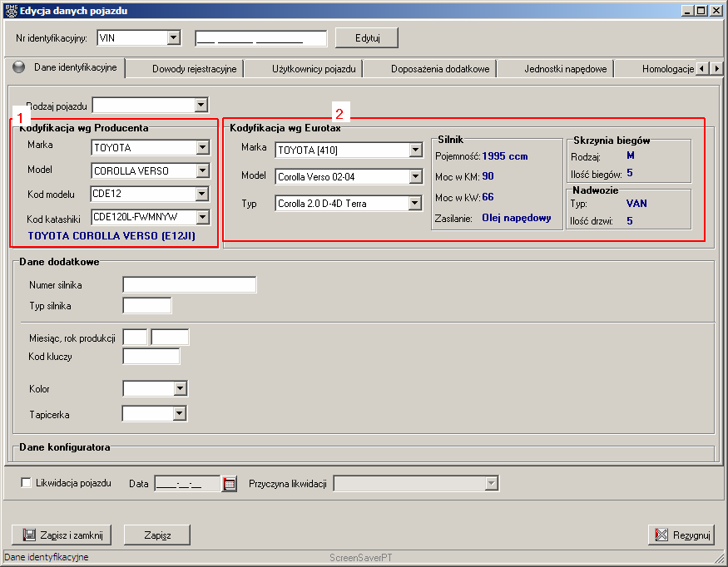This screenshot has width=728, height=567.
Task: Click the Ilość drzwi value 5
Action: pos(630,221)
